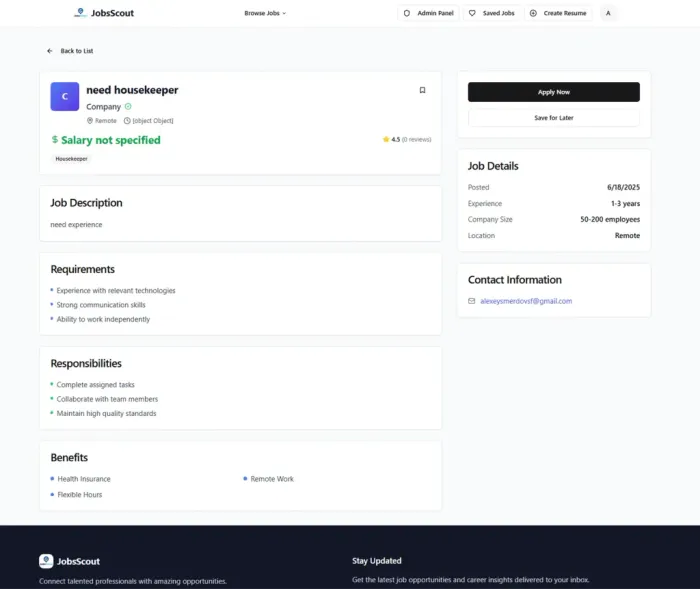Viewport: 700px width, 589px height.
Task: Click the location pin icon beside Remote
Action: [90, 121]
